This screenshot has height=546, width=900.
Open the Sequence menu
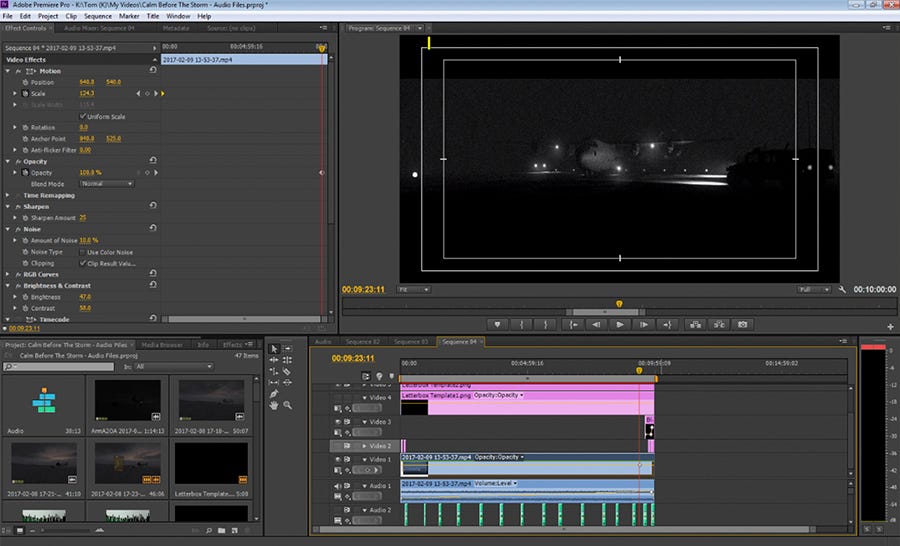pyautogui.click(x=97, y=16)
